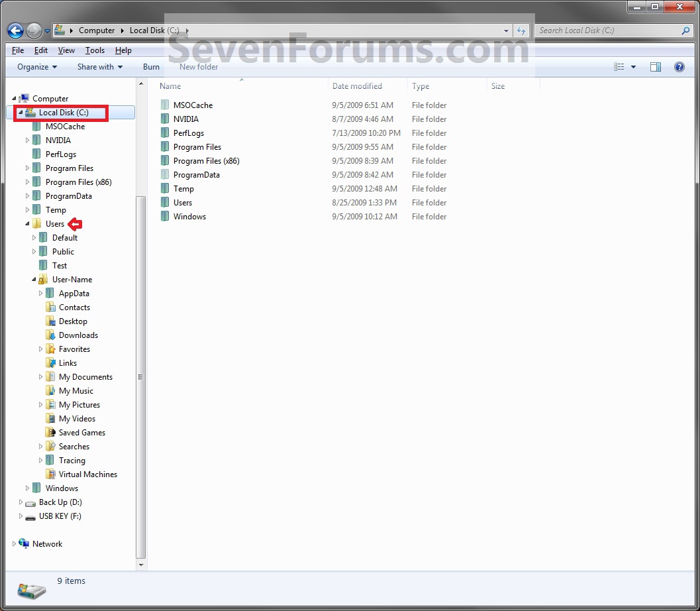The height and width of the screenshot is (611, 700).
Task: Click the navigation pane scroll down arrow
Action: pos(141,565)
